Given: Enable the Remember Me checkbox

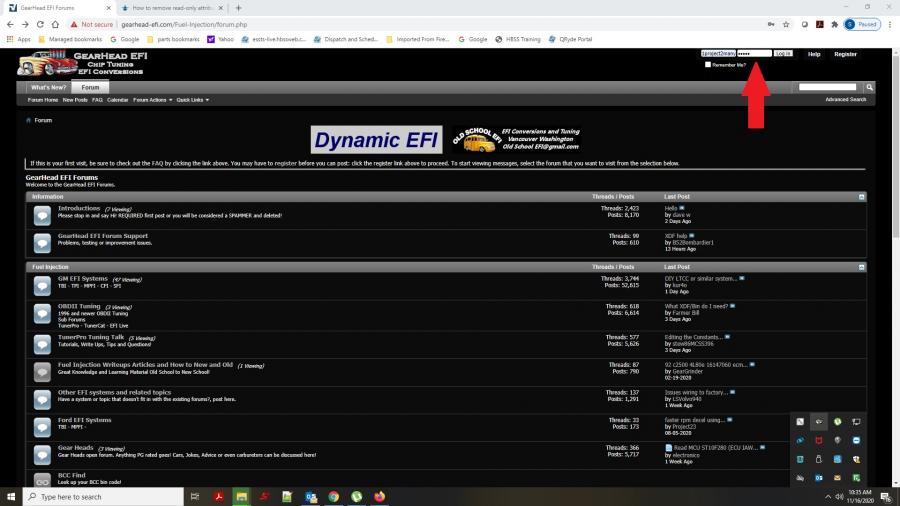Looking at the screenshot, I should coord(708,65).
